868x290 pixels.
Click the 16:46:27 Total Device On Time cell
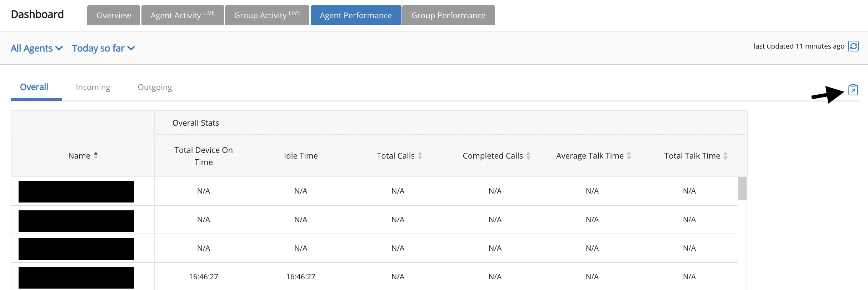coord(204,276)
